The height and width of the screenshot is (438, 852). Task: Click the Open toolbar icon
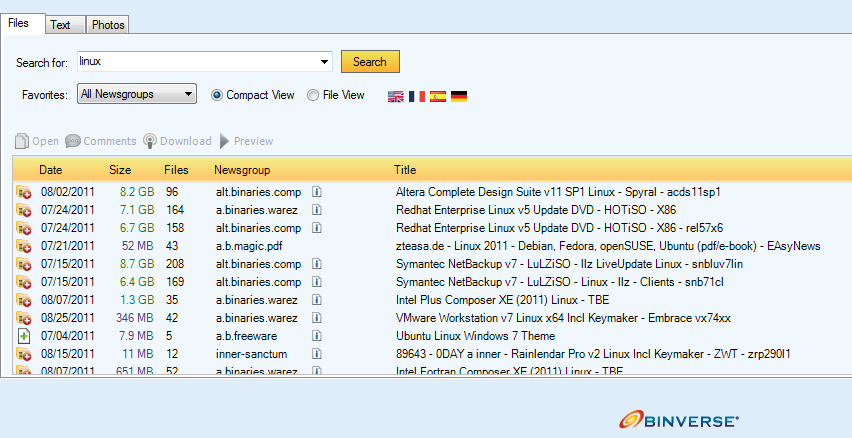pyautogui.click(x=22, y=141)
